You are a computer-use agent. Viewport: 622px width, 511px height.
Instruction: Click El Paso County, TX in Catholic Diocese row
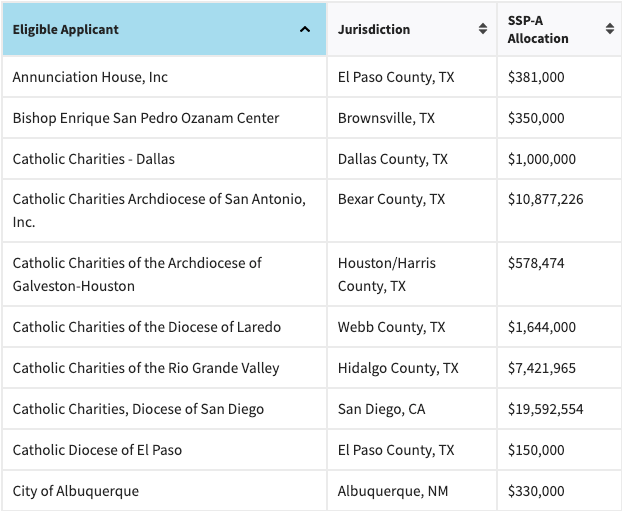click(412, 450)
